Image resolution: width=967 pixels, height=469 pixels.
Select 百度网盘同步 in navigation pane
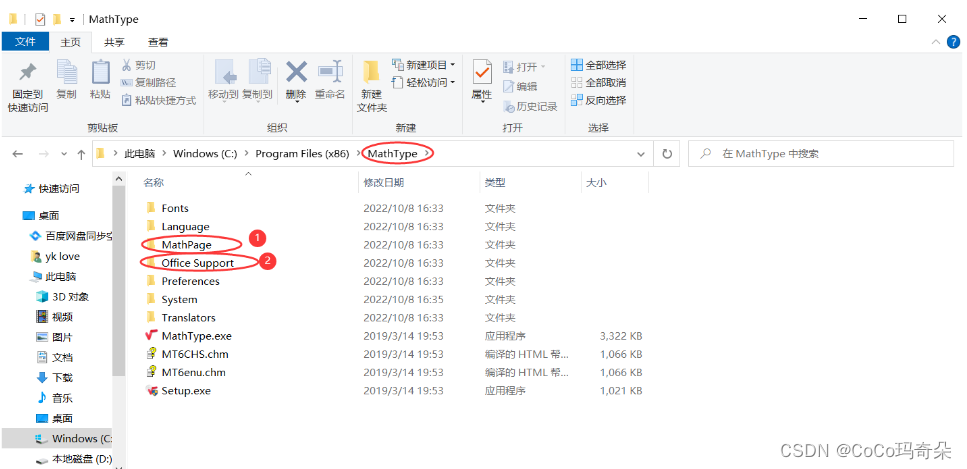(70, 236)
